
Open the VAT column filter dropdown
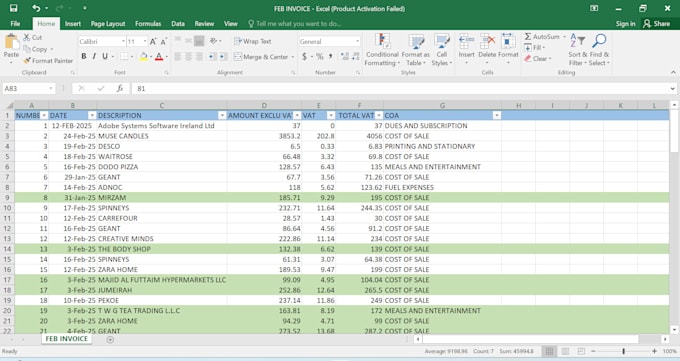(x=331, y=115)
